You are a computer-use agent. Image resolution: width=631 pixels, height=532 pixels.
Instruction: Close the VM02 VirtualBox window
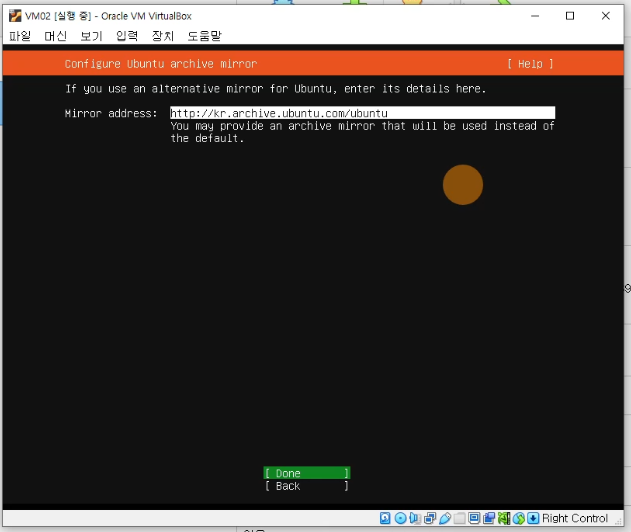[x=606, y=16]
